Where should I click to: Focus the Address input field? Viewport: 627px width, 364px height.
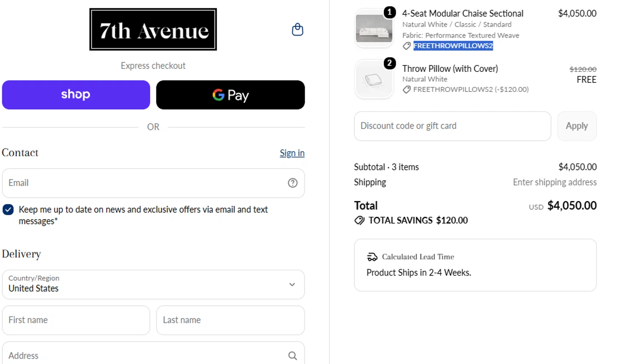pyautogui.click(x=153, y=354)
